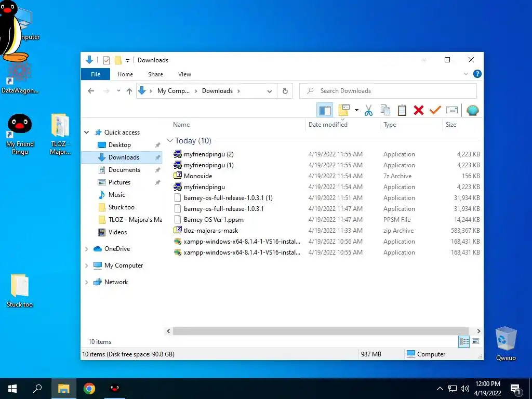532x399 pixels.
Task: Expand the My Computer tree node
Action: click(87, 265)
